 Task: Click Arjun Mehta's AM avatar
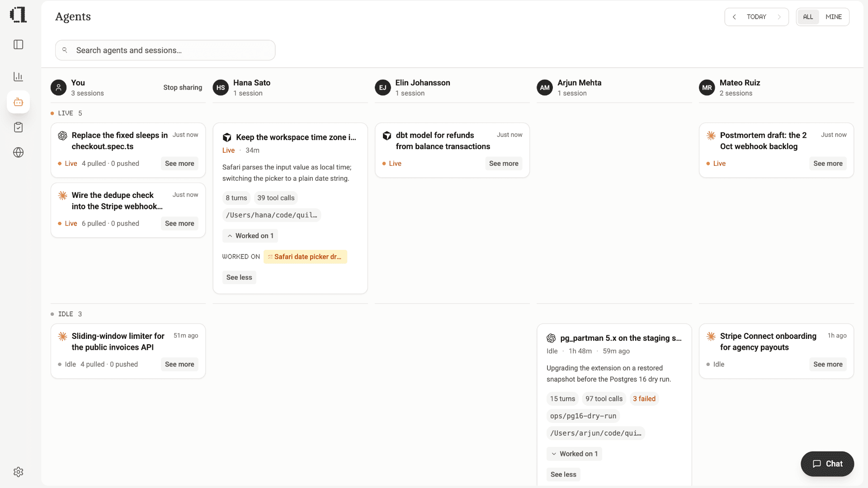pos(545,88)
